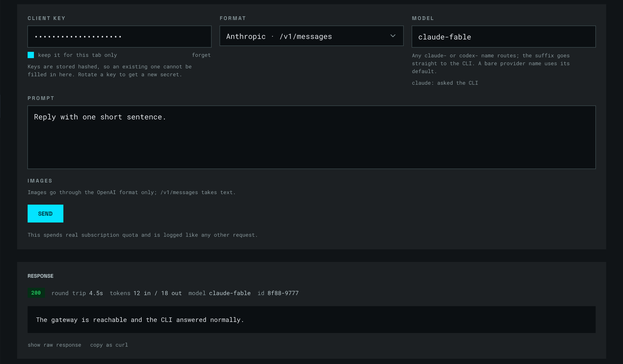Click the green 200 status badge
Viewport: 623px width, 364px height.
coord(36,293)
